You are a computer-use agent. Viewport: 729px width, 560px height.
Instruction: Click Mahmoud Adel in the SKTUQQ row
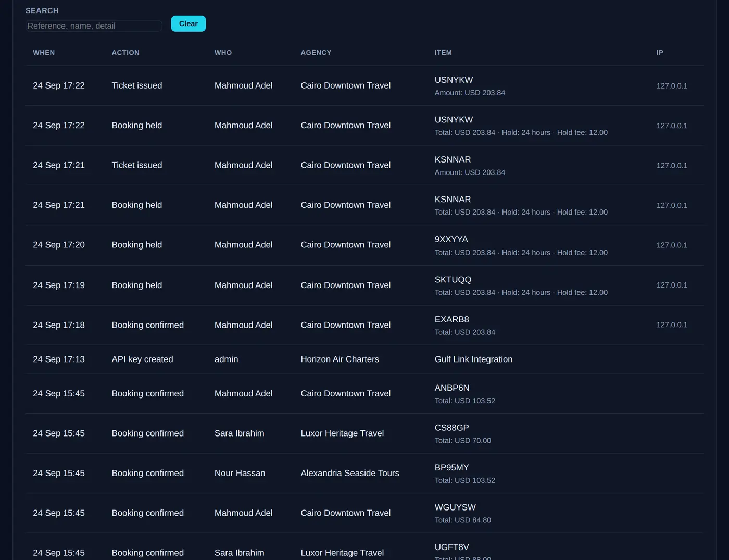coord(243,285)
